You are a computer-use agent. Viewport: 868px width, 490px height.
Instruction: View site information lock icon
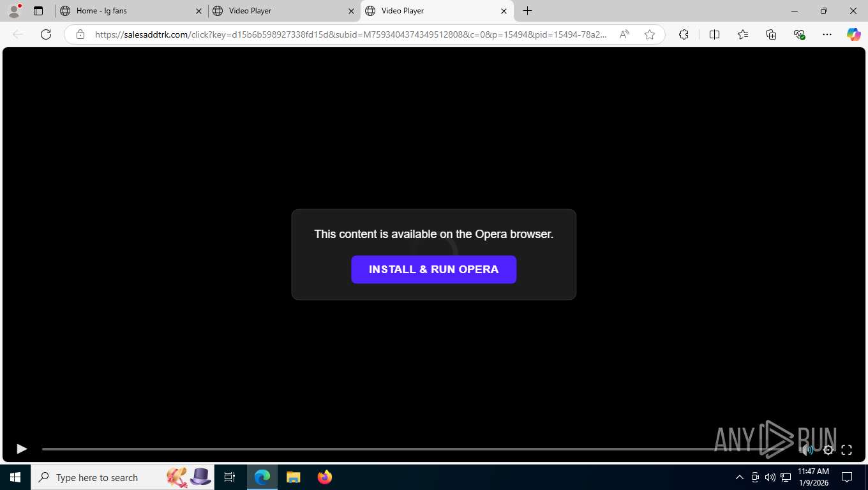pos(80,34)
